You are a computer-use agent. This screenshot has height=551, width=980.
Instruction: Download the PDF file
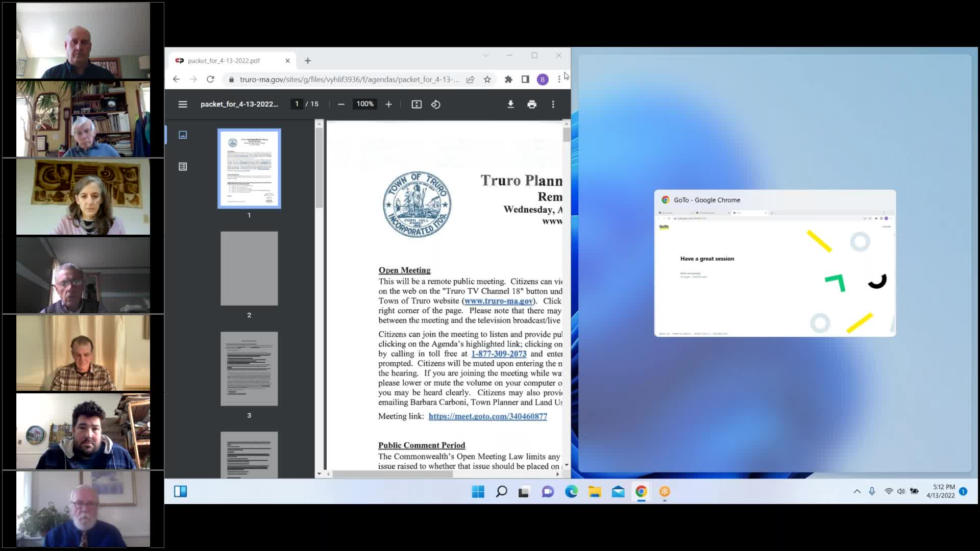pos(510,104)
